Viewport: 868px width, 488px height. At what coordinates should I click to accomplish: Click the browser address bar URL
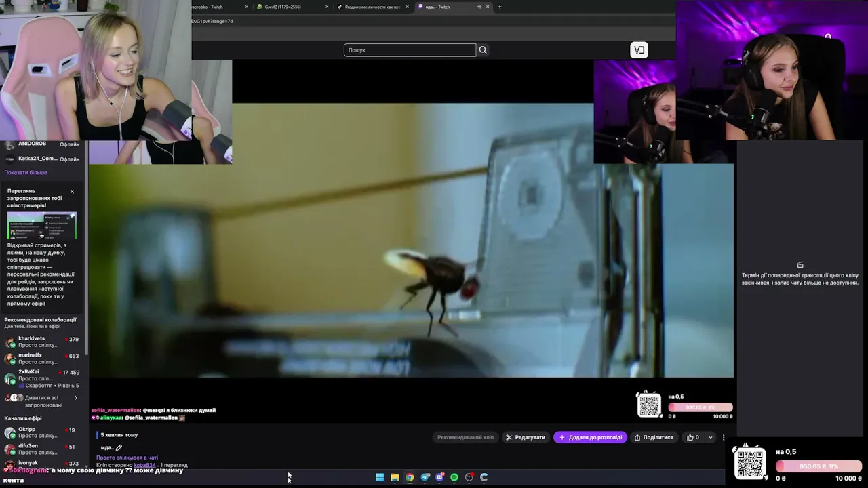coord(212,21)
